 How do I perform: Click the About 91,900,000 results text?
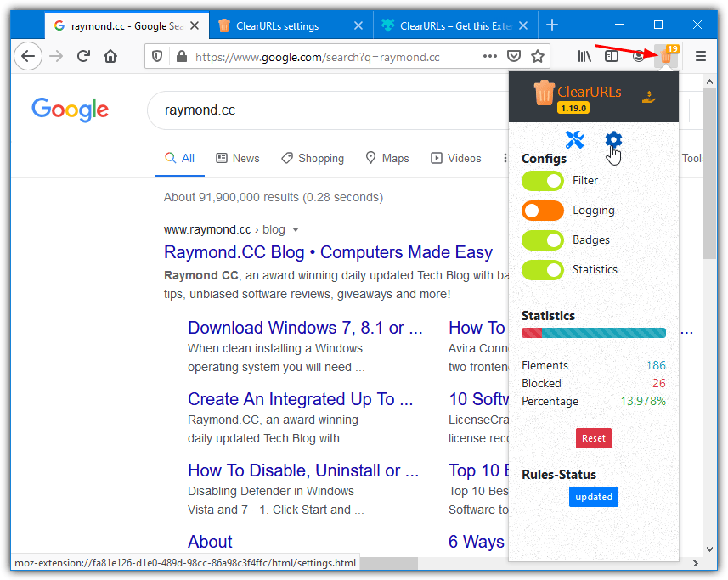click(x=274, y=197)
